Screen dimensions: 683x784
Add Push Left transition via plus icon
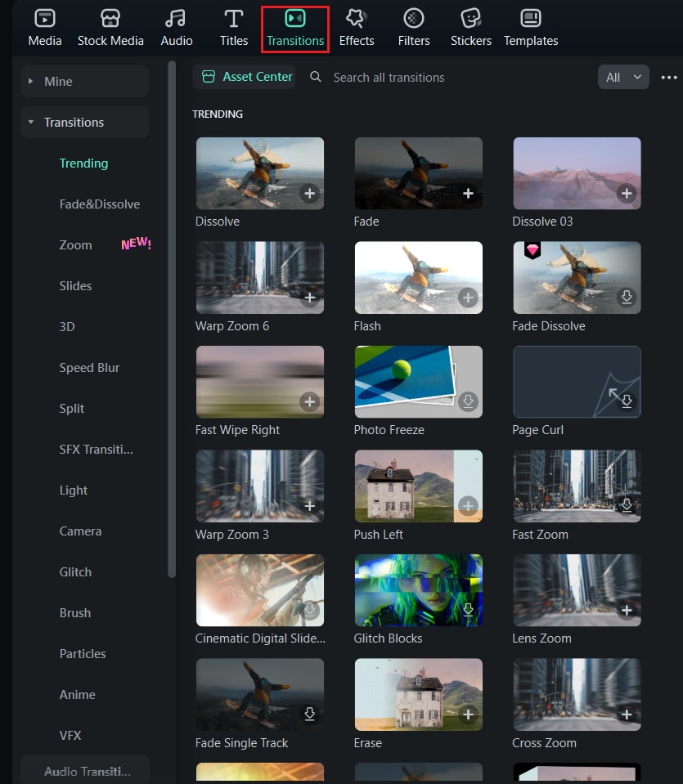[469, 506]
